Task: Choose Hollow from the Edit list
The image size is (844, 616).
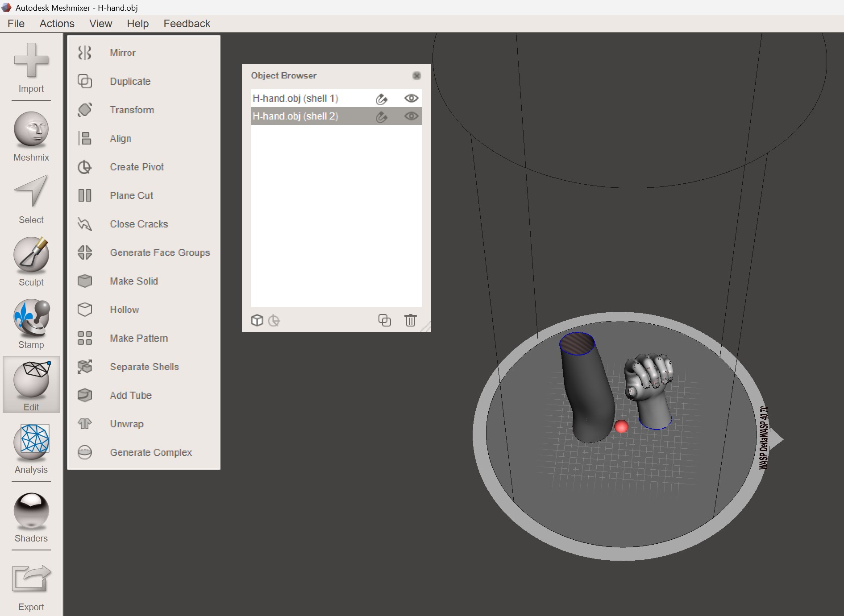Action: [125, 310]
